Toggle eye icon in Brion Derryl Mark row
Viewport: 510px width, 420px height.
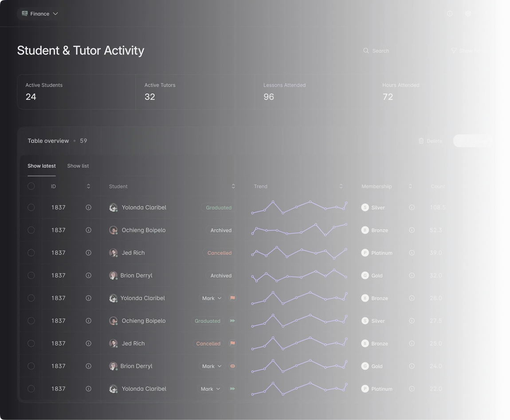[x=232, y=366]
